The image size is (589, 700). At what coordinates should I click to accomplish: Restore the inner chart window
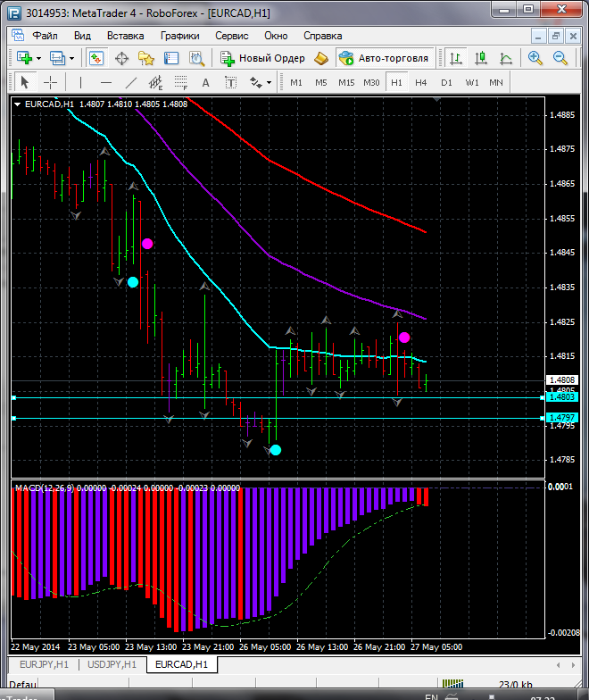tap(555, 36)
